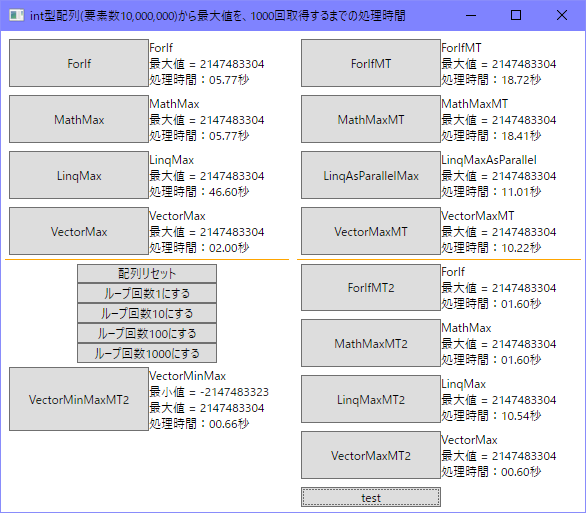This screenshot has height=513, width=586.
Task: Click VectorMaxMT2 result 処理時間：00.60秒
Action: coord(491,472)
